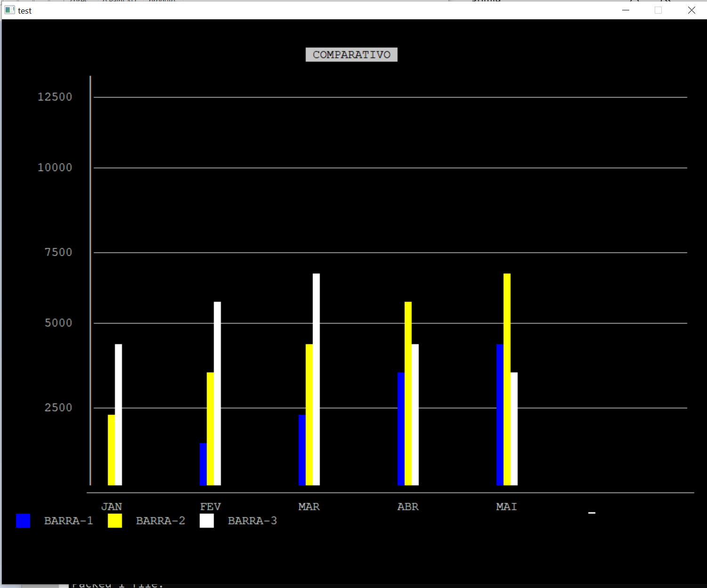This screenshot has height=588, width=707.
Task: Click the MAR month label
Action: tap(309, 507)
